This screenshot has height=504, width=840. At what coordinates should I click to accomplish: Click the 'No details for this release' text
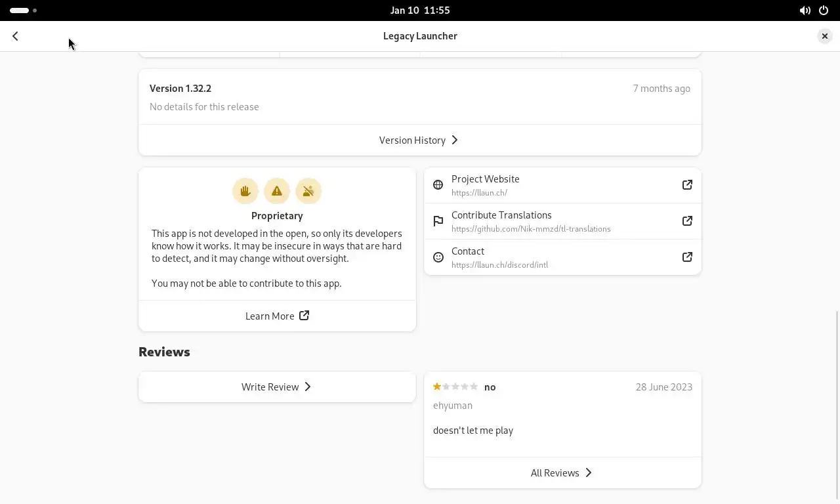pyautogui.click(x=204, y=106)
